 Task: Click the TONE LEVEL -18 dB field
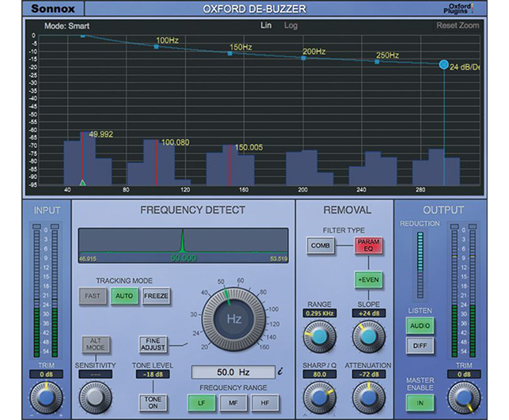pos(153,374)
